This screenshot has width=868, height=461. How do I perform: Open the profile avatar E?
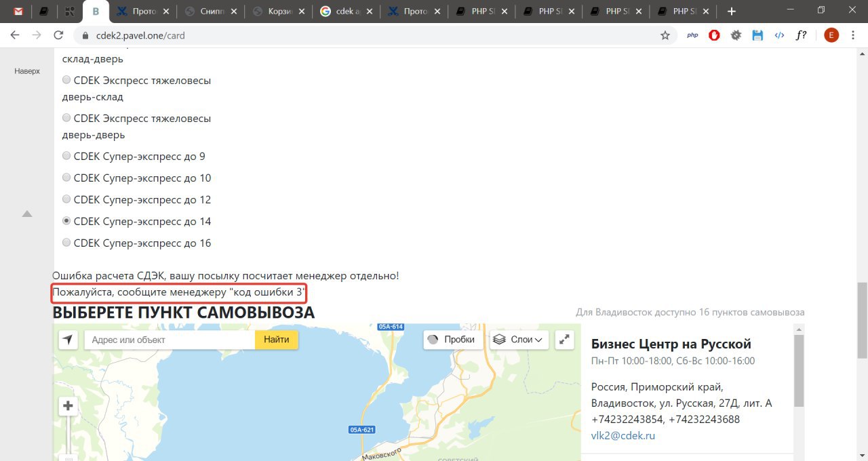[x=831, y=35]
